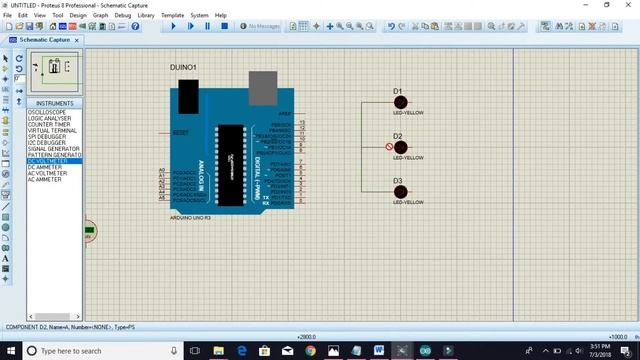Open a project with the folder icon
Screen dimensions: 640x360
click(x=19, y=26)
